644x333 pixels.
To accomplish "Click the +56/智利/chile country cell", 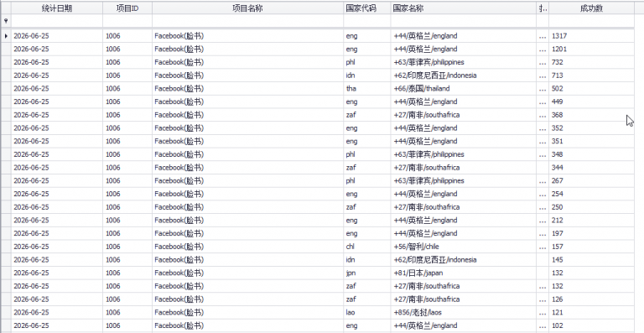I will click(x=463, y=247).
